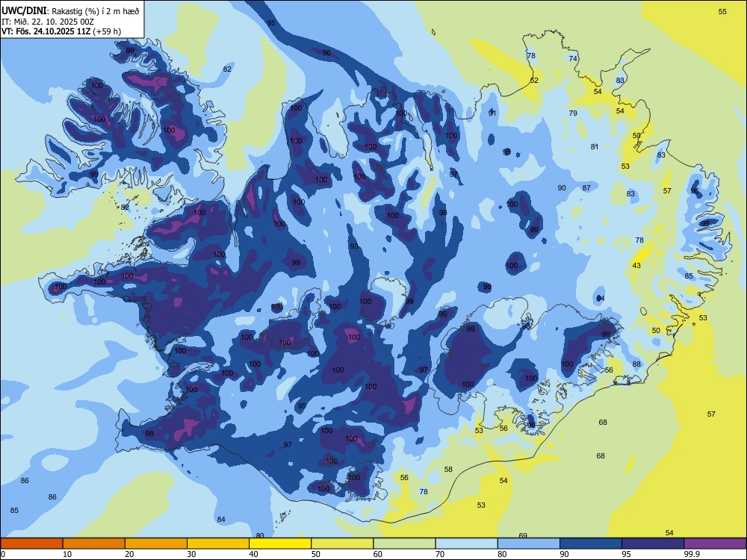
Task: Click the pale yellow 50–60 legend swatch
Action: tap(342, 544)
